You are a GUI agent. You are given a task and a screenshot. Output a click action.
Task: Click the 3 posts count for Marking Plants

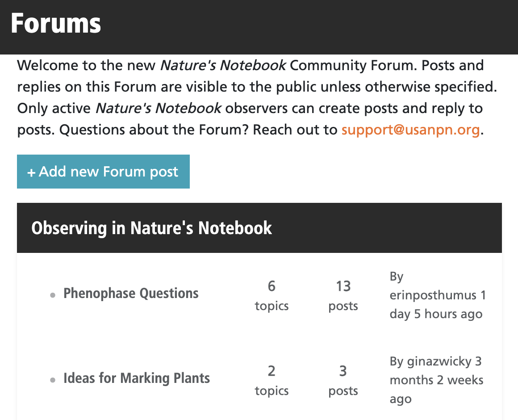tap(343, 380)
